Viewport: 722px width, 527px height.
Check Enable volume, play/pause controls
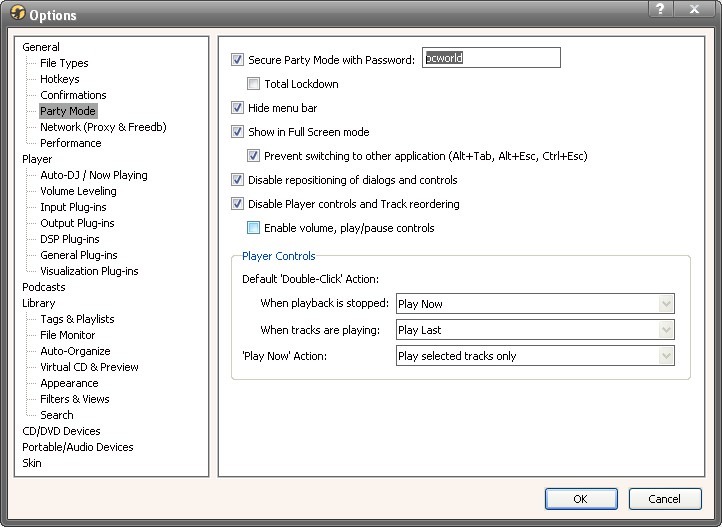pyautogui.click(x=254, y=228)
